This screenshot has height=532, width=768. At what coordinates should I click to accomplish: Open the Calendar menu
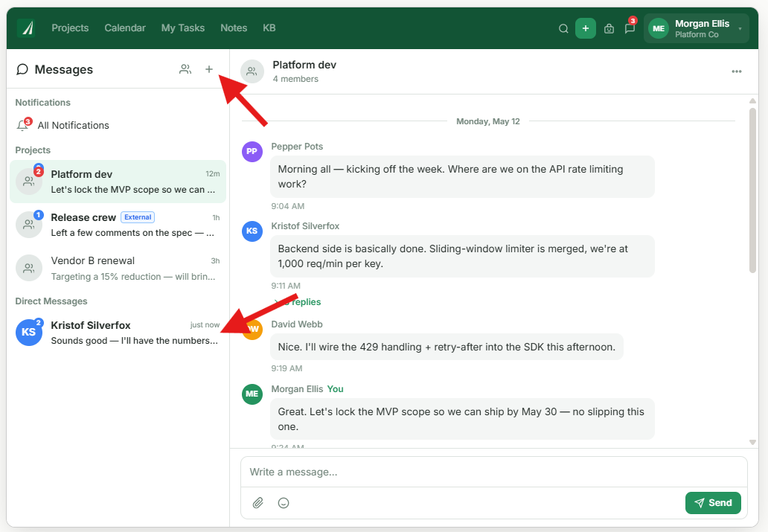pos(125,28)
